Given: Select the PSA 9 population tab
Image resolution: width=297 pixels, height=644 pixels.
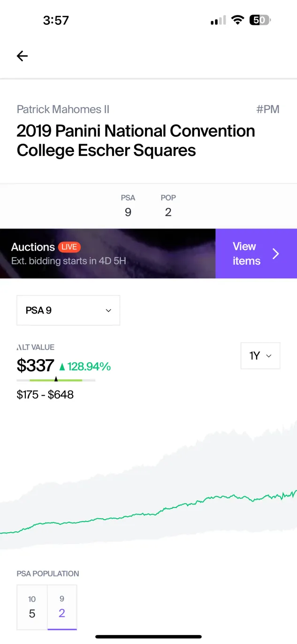Looking at the screenshot, I should click(62, 607).
